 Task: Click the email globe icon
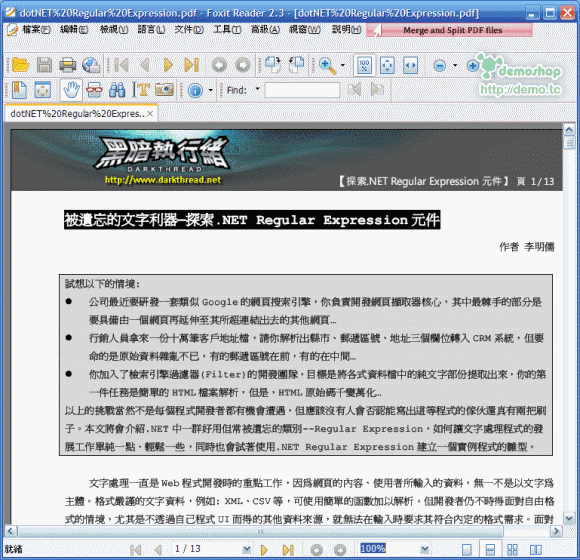[x=91, y=65]
